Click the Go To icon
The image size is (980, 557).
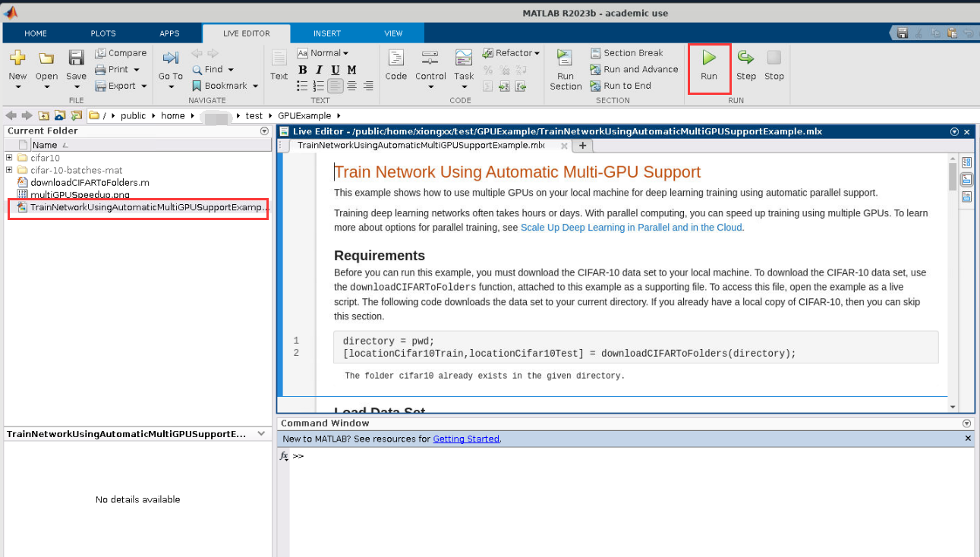[x=170, y=58]
